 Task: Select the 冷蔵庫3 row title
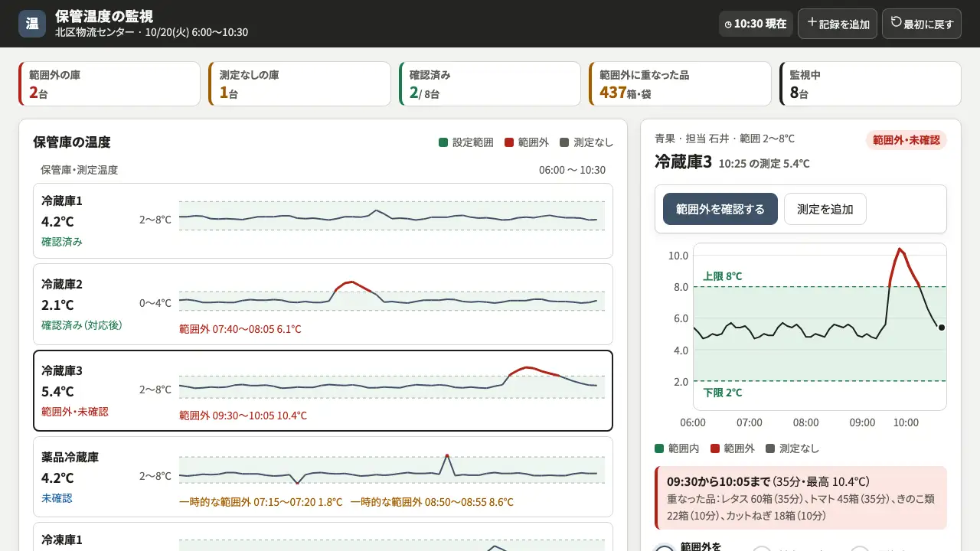pyautogui.click(x=62, y=370)
